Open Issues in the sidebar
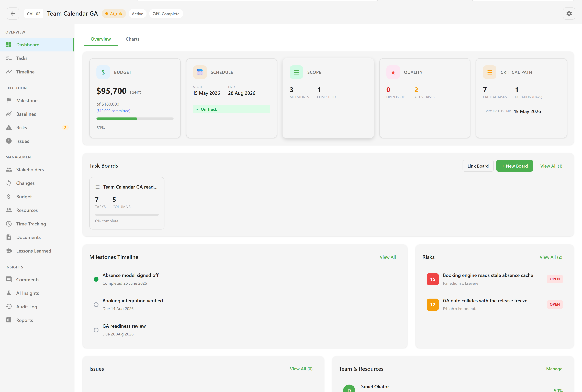The width and height of the screenshot is (582, 392). click(37, 141)
